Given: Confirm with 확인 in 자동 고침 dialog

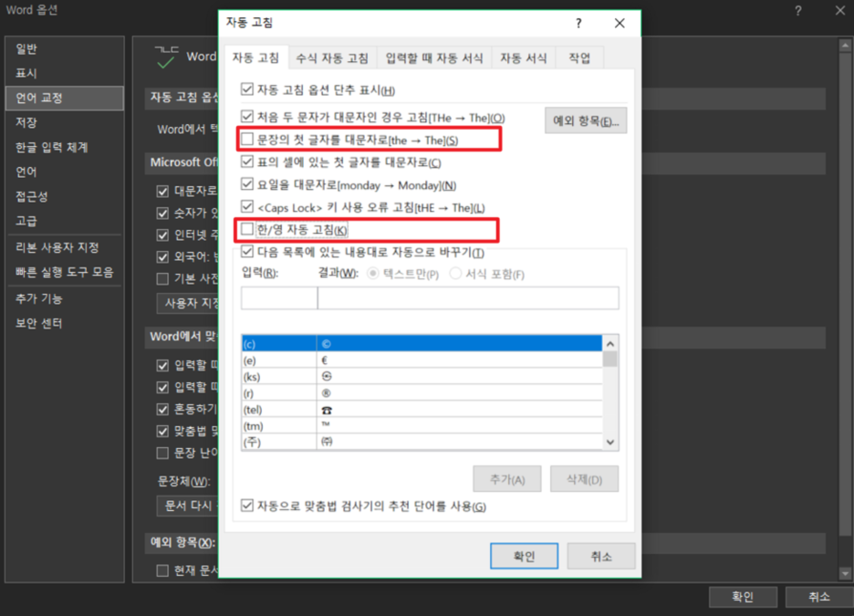Looking at the screenshot, I should point(524,556).
